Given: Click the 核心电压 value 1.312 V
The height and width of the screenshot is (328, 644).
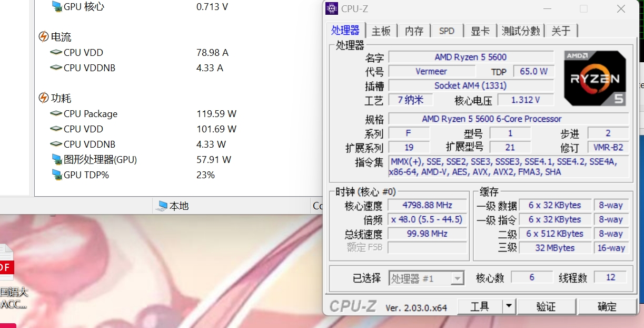Looking at the screenshot, I should (526, 100).
